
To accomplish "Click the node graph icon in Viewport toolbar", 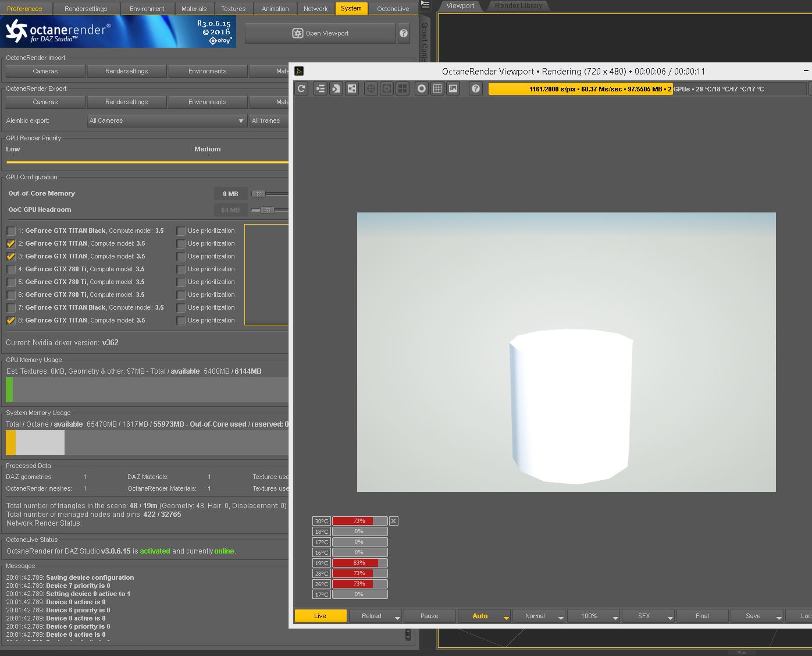I will (x=352, y=88).
